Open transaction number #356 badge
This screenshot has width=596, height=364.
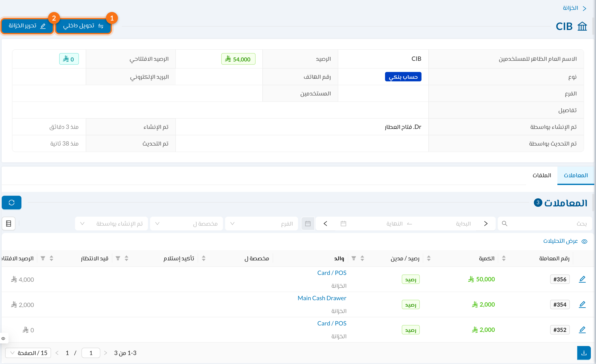560,279
